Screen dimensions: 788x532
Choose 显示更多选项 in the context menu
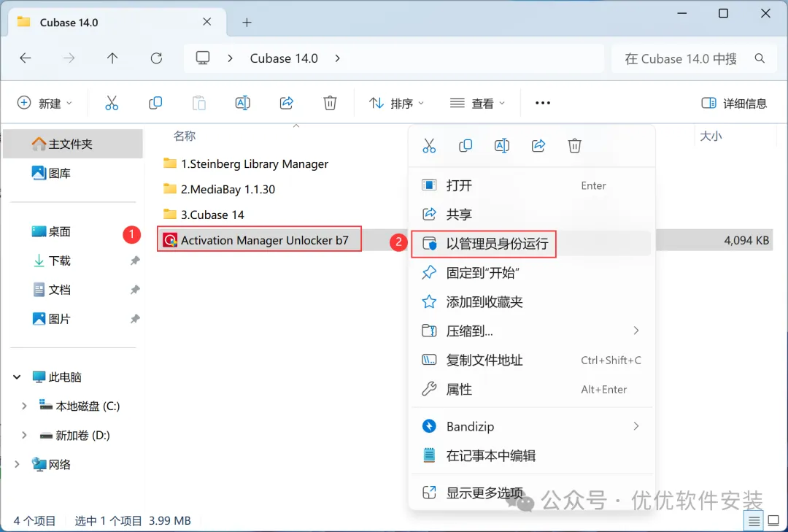pyautogui.click(x=532, y=493)
